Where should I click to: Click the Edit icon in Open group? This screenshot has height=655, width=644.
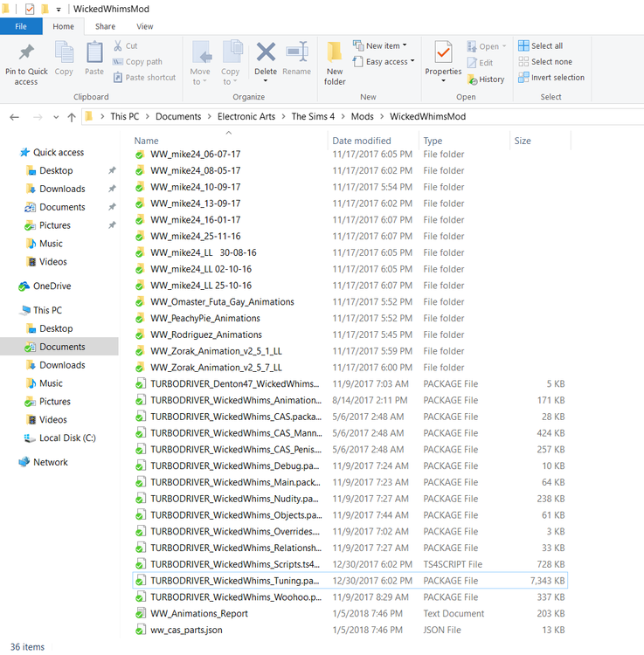point(472,63)
